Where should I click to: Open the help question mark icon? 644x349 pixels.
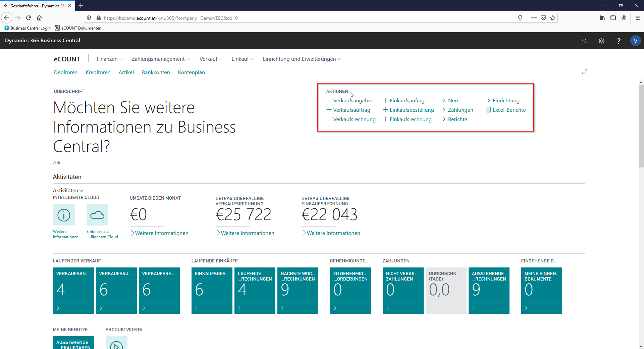coord(619,41)
